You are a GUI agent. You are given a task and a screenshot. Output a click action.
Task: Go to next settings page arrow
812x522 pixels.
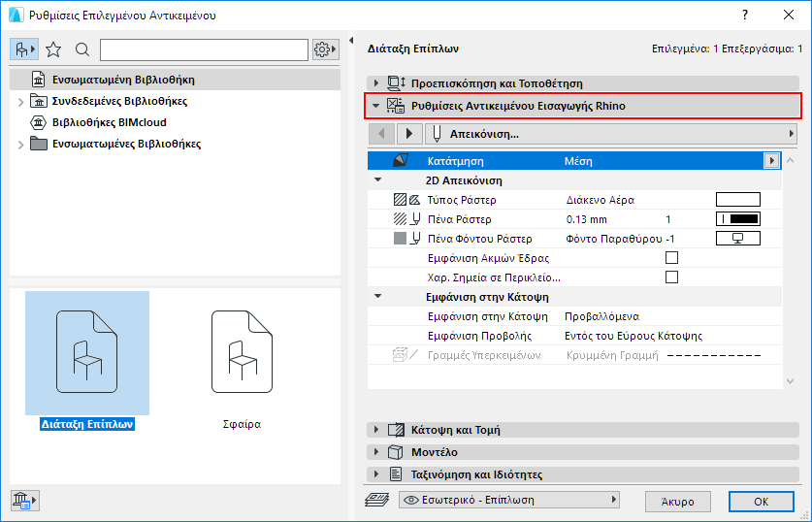(409, 134)
